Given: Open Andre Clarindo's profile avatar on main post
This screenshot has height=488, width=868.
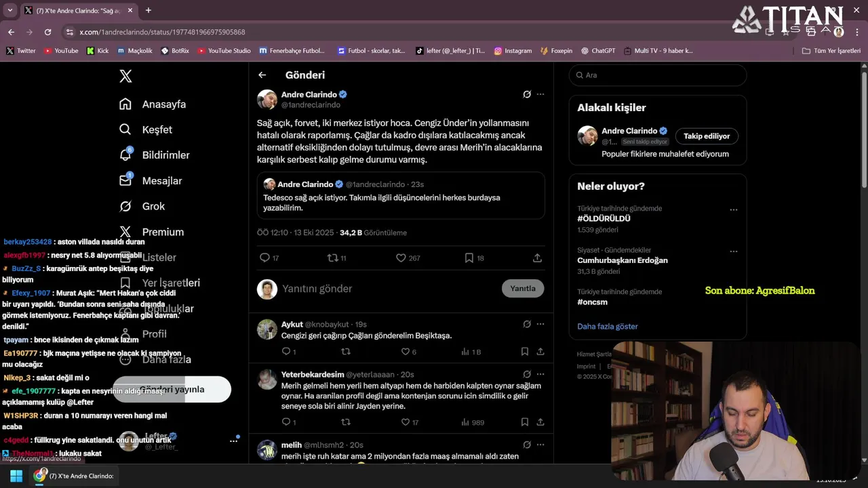Looking at the screenshot, I should 267,100.
